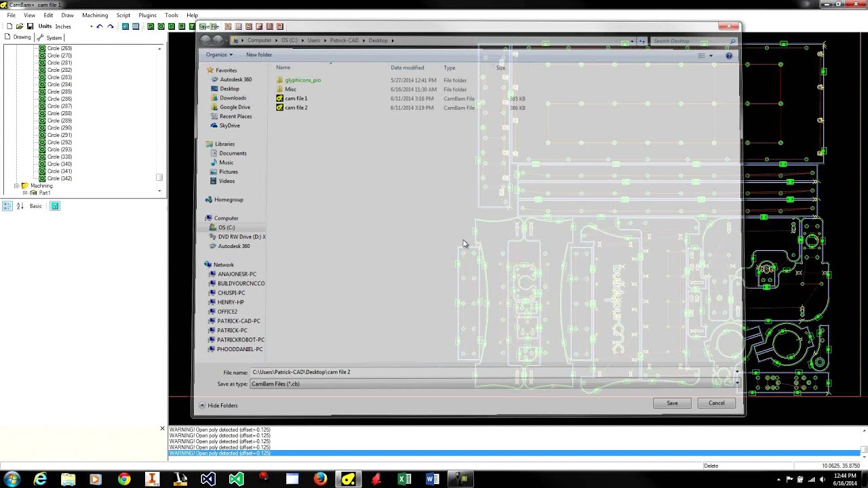Open the change view dropdown arrow in dialog
This screenshot has width=868, height=488.
(711, 56)
